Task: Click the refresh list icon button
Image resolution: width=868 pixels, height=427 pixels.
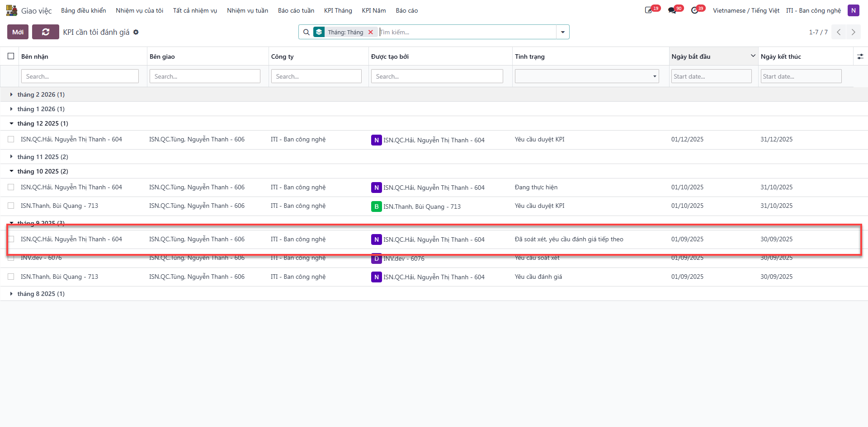Action: pos(46,32)
